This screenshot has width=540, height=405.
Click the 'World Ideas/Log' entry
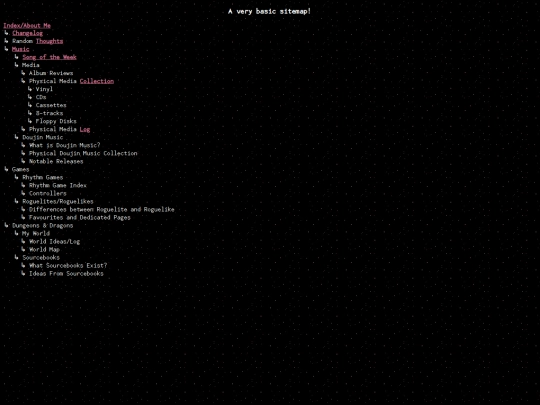[54, 242]
